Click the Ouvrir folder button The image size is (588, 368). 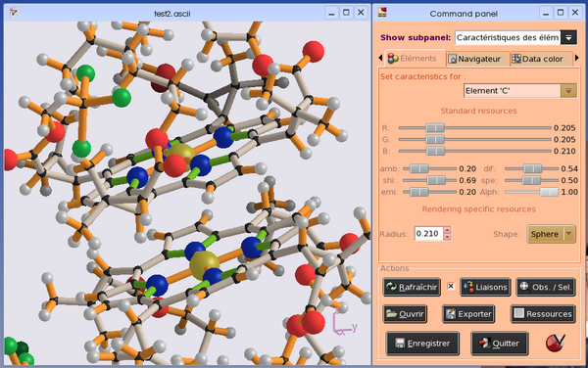(405, 314)
